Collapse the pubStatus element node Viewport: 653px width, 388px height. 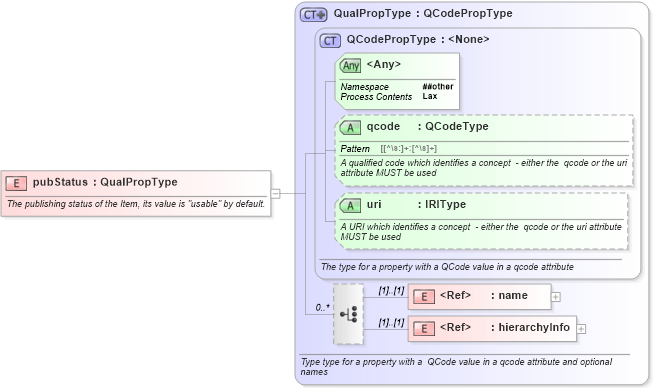coord(275,194)
